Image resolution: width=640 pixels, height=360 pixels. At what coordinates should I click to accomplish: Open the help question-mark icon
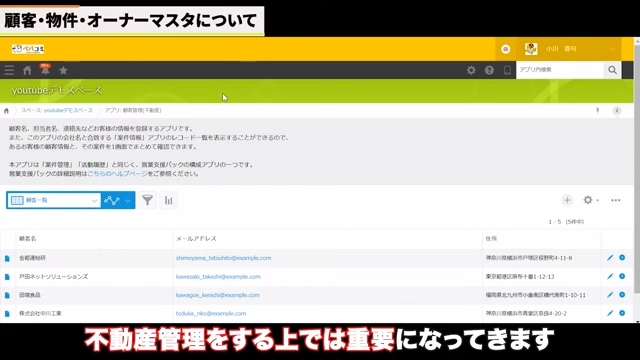coord(489,70)
